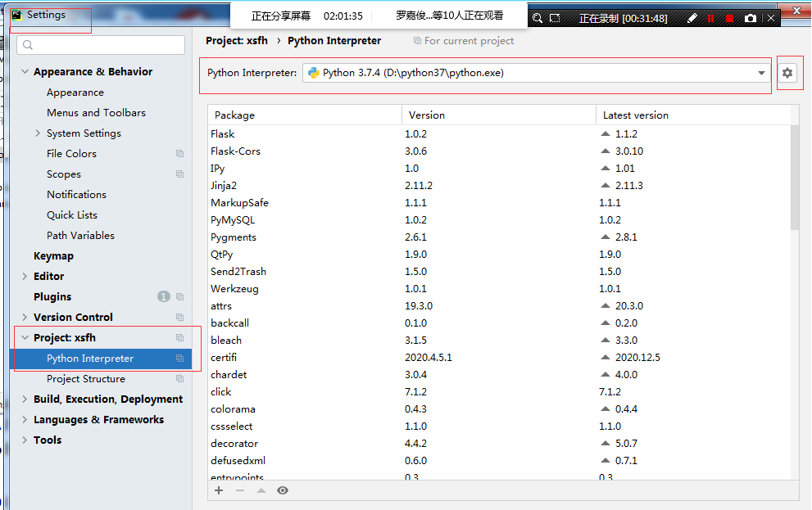Viewport: 812px width, 510px height.
Task: Click the upgrade arrow next to Flask 1.1.2
Action: (606, 133)
